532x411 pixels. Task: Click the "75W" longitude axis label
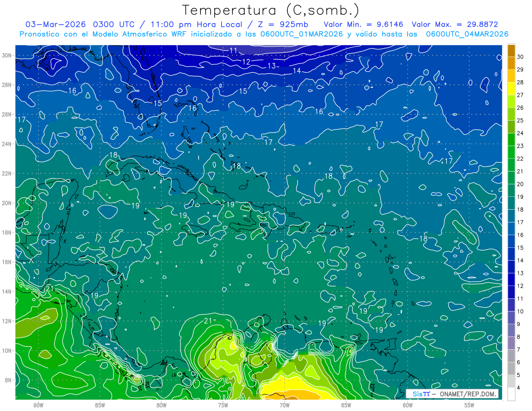point(223,405)
